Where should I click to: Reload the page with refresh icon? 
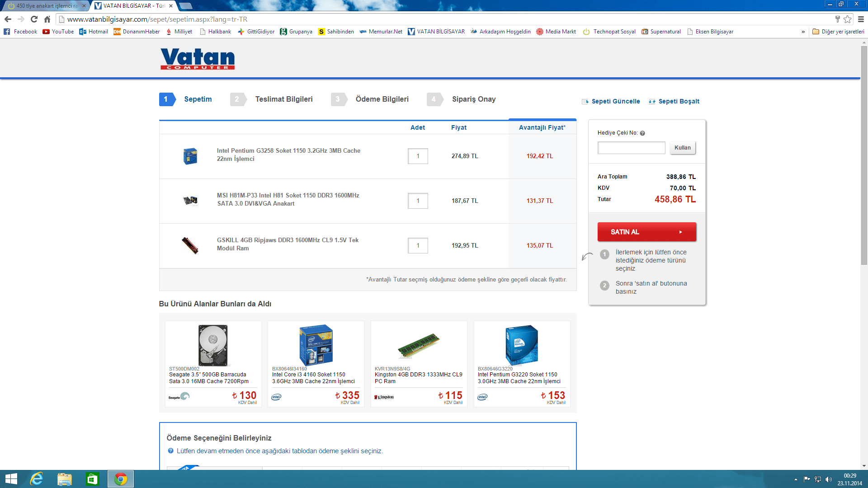(x=33, y=19)
